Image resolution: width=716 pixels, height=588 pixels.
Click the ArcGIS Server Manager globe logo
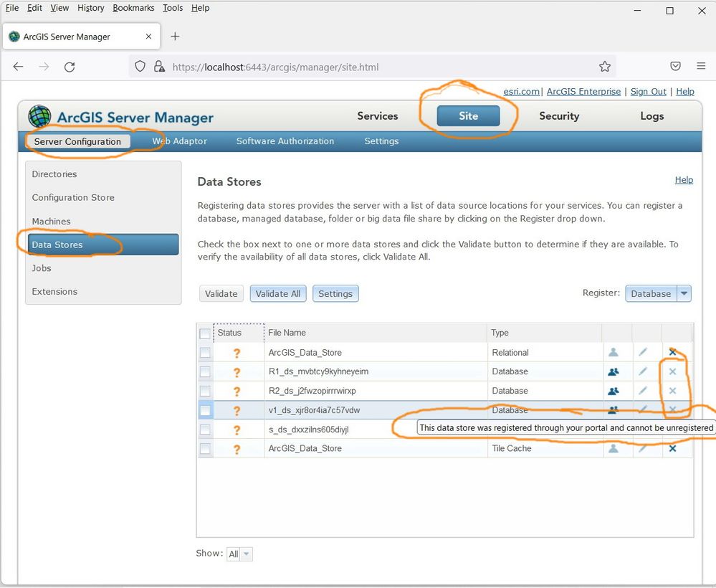click(39, 116)
